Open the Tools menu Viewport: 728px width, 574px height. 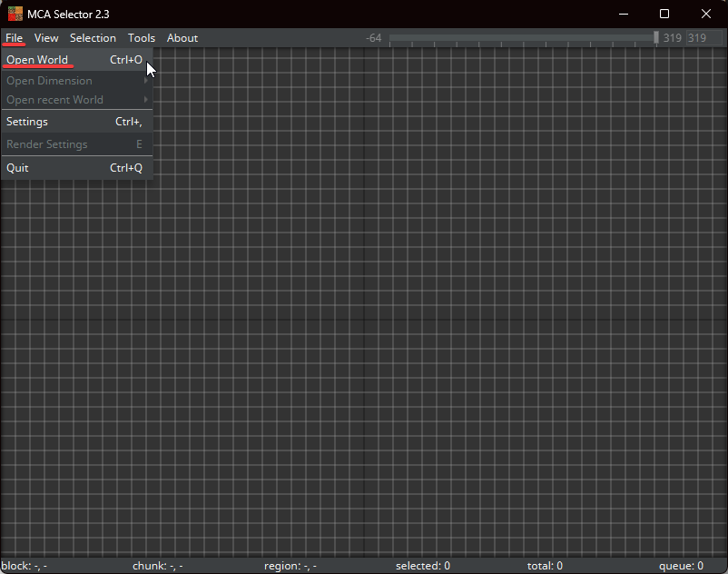tap(142, 38)
